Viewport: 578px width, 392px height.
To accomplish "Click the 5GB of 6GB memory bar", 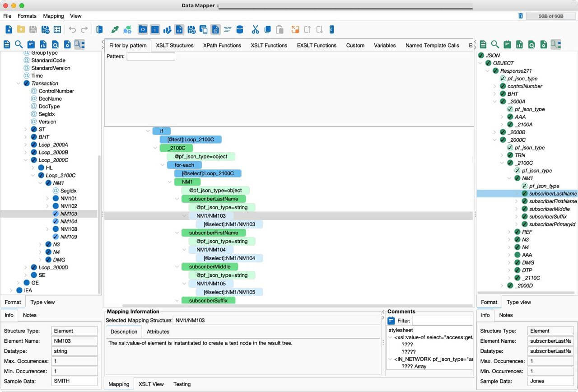I will [x=551, y=16].
